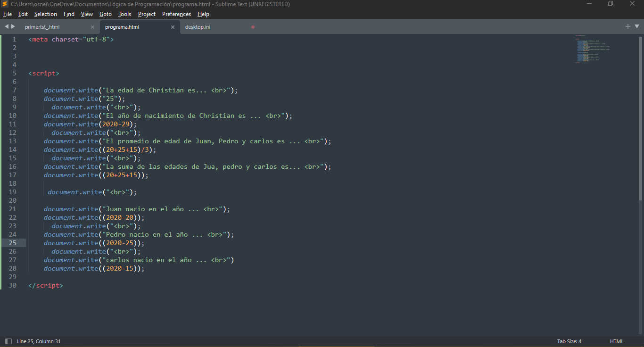This screenshot has height=347, width=644.
Task: Open the Help menu
Action: click(203, 14)
